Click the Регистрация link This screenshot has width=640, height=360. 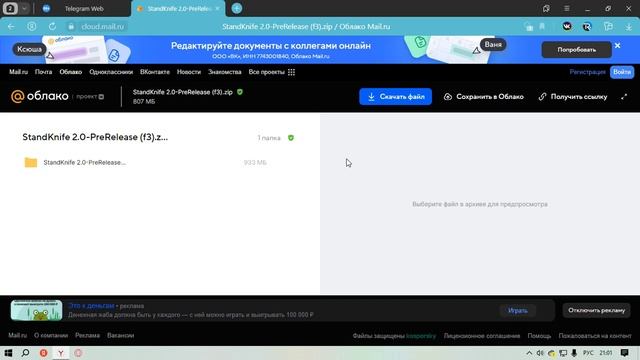coord(587,72)
